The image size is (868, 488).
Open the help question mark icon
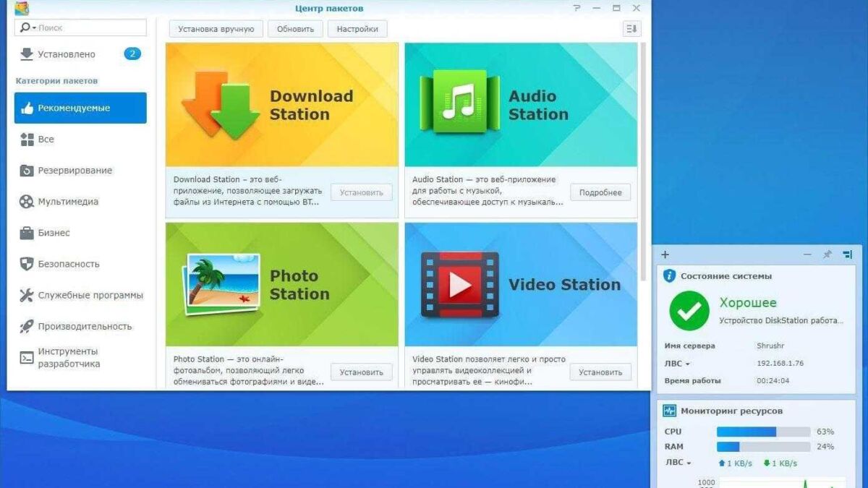pyautogui.click(x=577, y=8)
